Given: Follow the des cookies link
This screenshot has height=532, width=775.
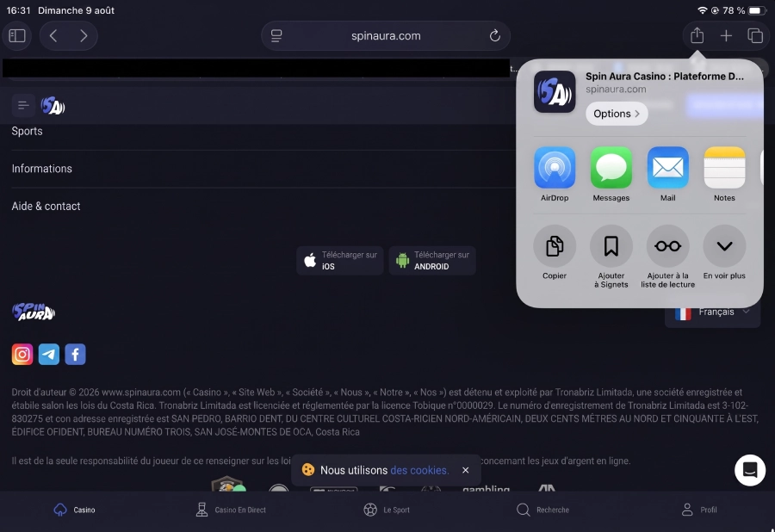Looking at the screenshot, I should click(419, 470).
